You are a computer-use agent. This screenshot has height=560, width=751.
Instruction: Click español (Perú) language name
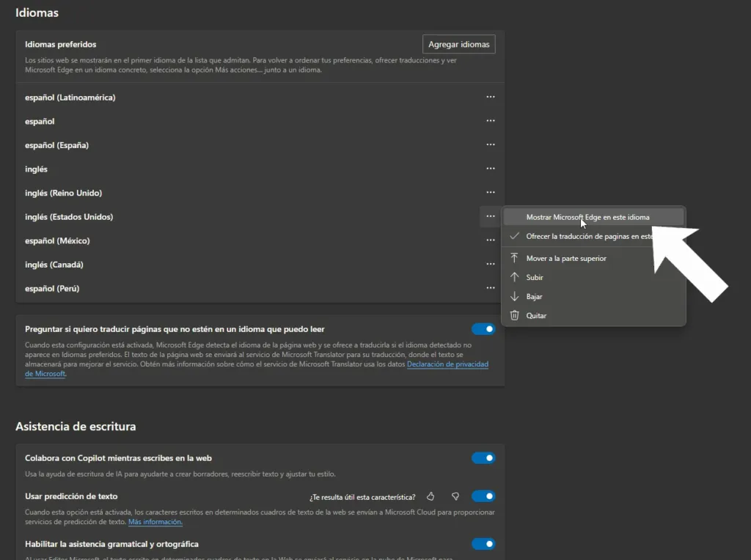[x=52, y=289]
